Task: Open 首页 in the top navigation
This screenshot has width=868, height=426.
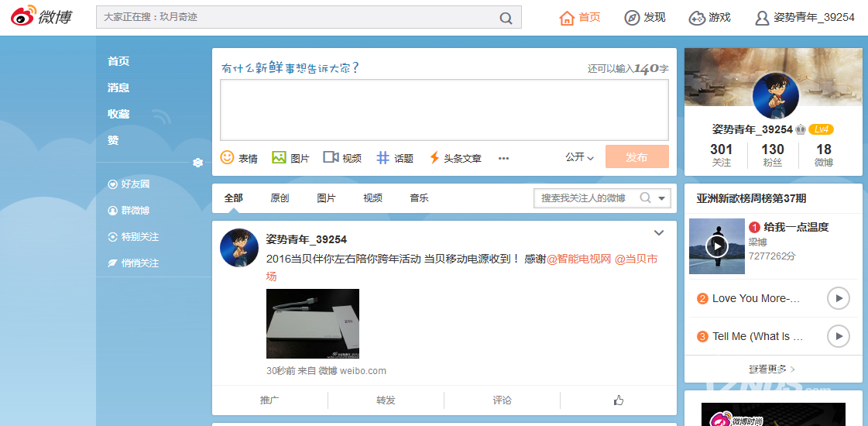Action: 580,18
